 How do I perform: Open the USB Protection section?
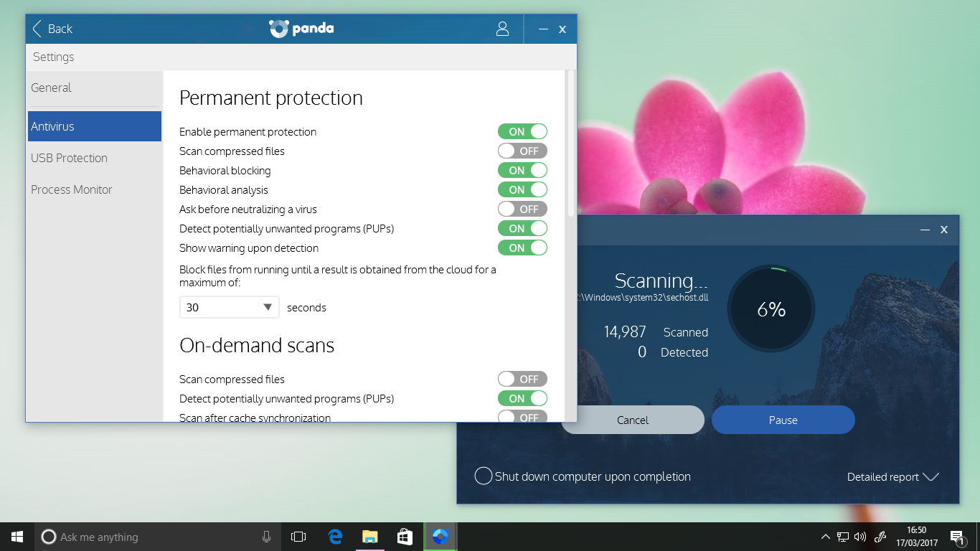[x=94, y=158]
